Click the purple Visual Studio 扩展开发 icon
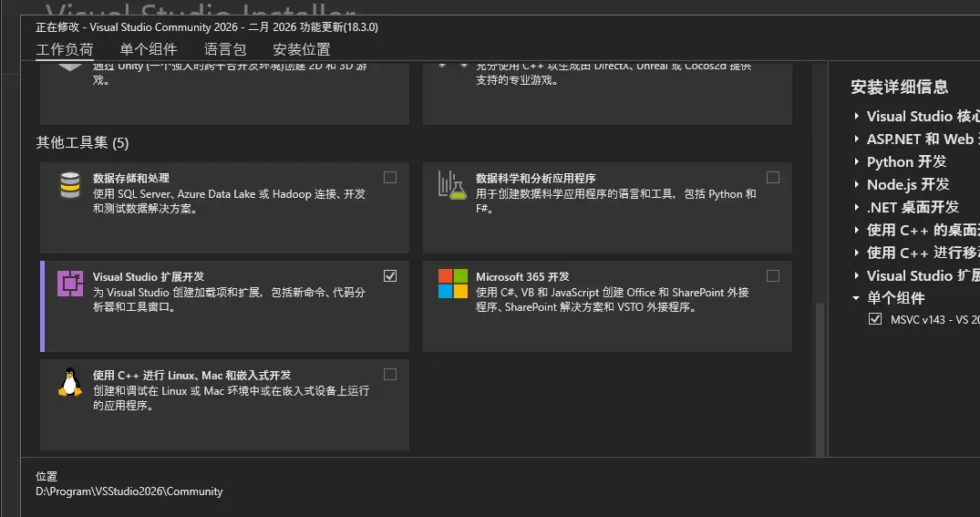This screenshot has width=980, height=517. [x=70, y=284]
